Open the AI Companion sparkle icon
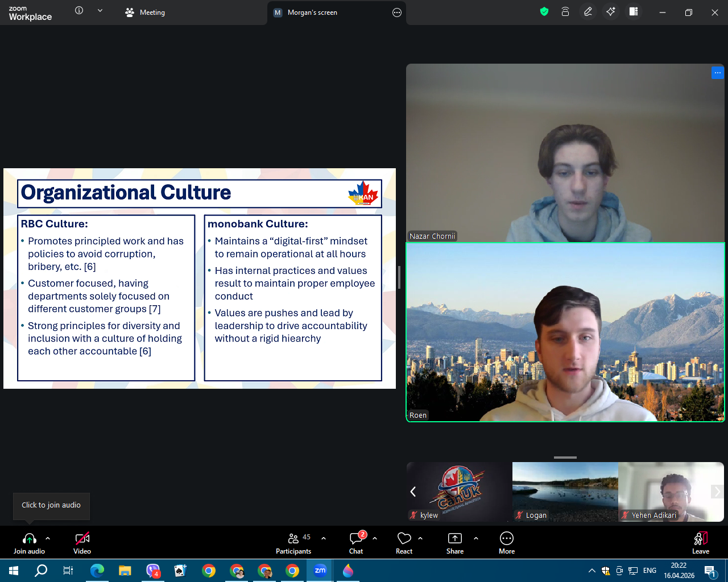Screen dimensions: 728x582 tap(611, 11)
